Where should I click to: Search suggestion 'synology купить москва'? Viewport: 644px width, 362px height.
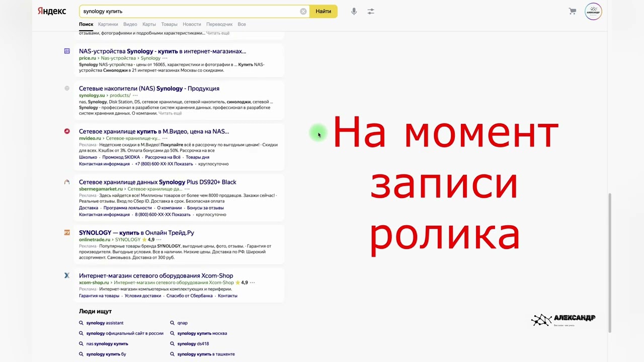pyautogui.click(x=202, y=333)
